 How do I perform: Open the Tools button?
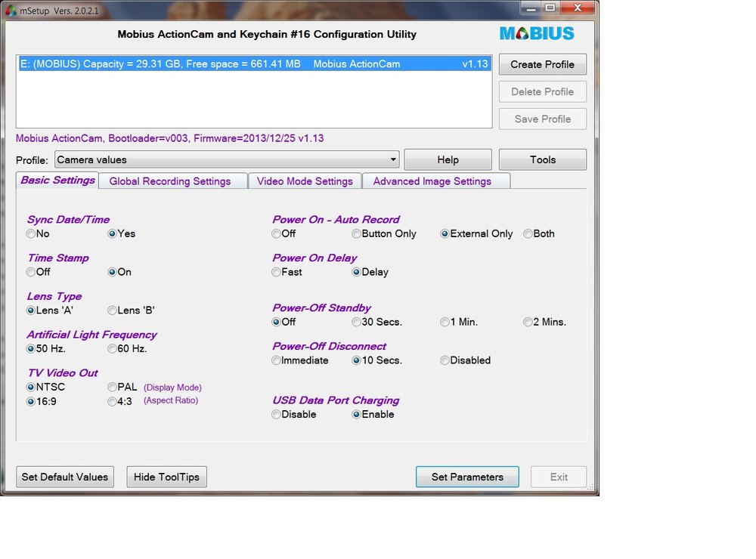(x=542, y=159)
